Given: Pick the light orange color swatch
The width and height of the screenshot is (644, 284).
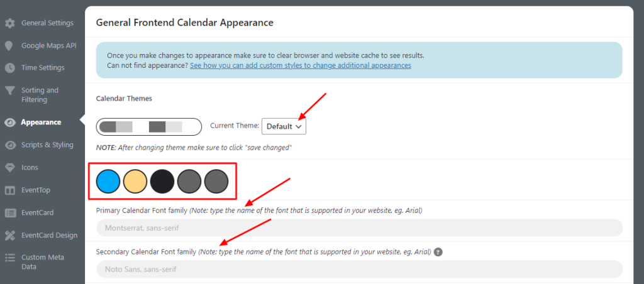Looking at the screenshot, I should pos(135,181).
